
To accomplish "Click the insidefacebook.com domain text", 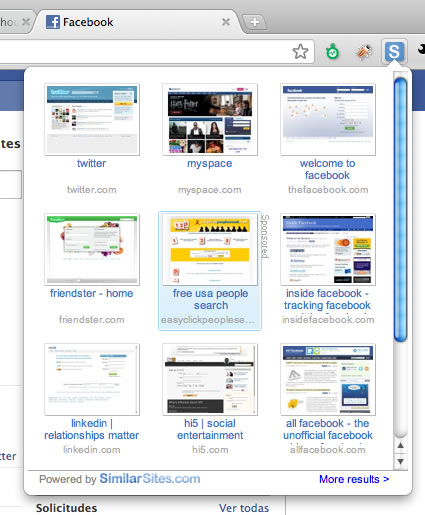I will [x=328, y=320].
